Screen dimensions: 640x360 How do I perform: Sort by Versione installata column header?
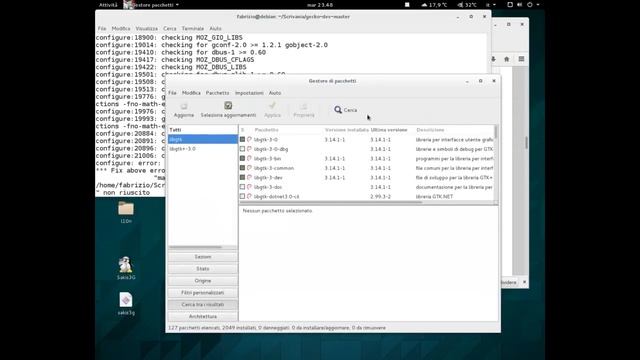(346, 130)
